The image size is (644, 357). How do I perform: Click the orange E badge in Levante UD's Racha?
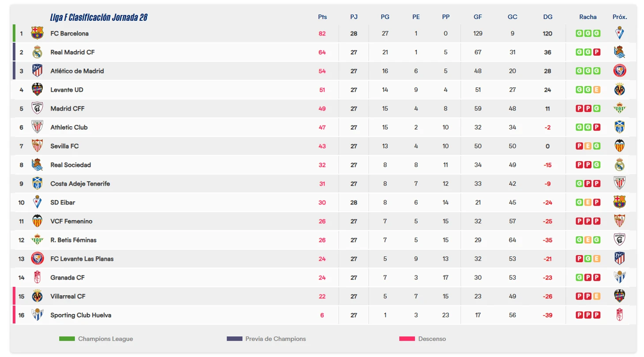[x=597, y=90]
